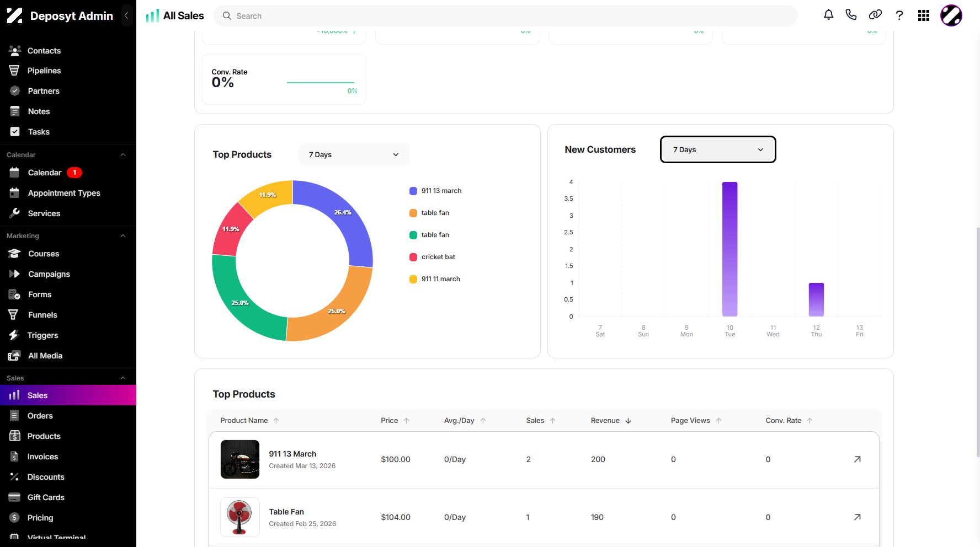Click the yellow 911 11 march legend swatch
The image size is (980, 547).
pos(413,279)
